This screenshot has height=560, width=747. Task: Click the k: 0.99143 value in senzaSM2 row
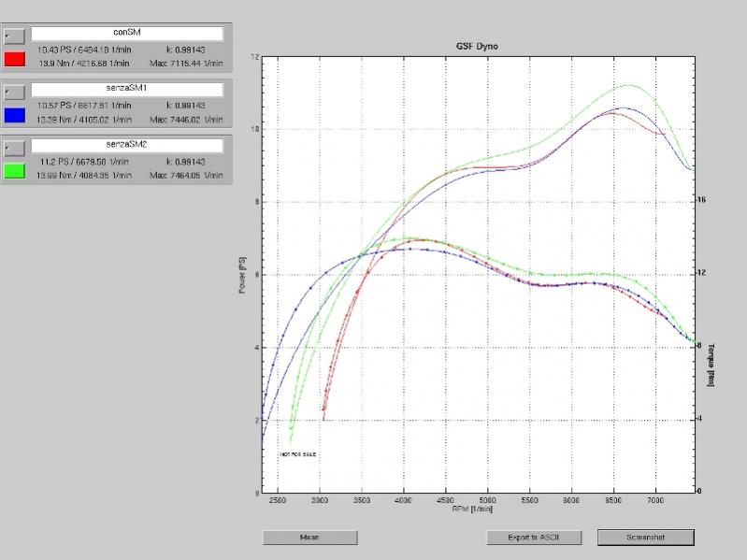coord(186,162)
